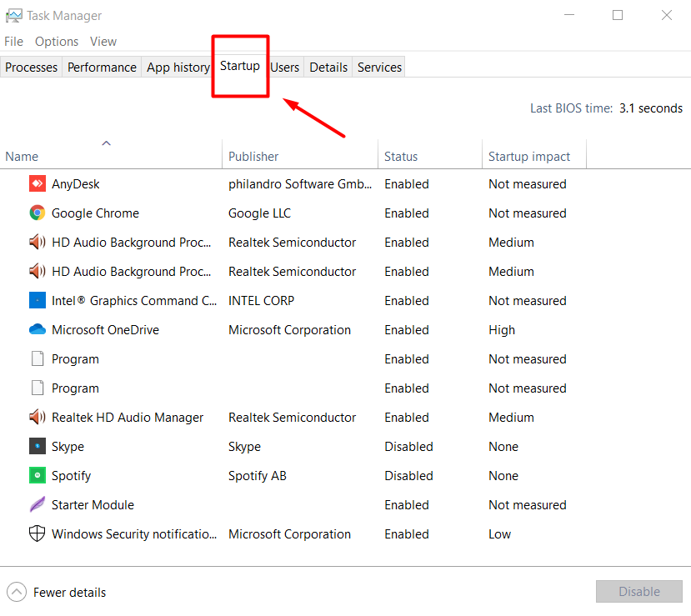691x616 pixels.
Task: Click the Google LLC publisher cell
Action: (259, 213)
